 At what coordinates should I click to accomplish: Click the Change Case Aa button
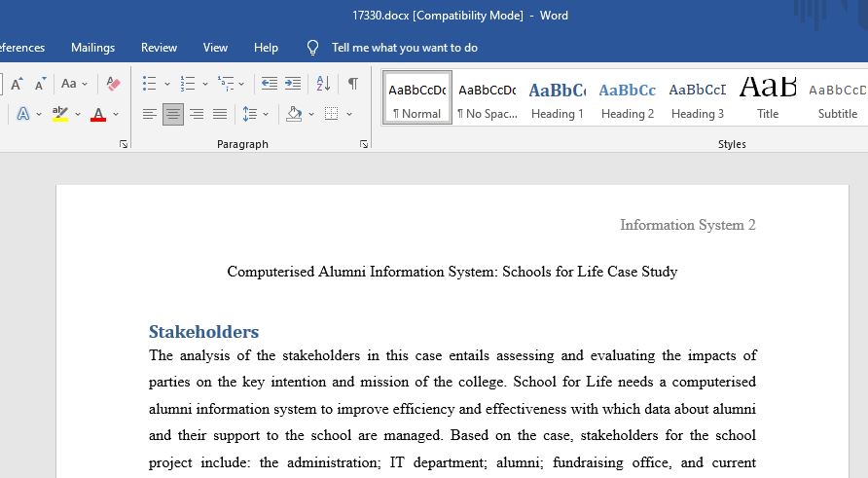pyautogui.click(x=69, y=84)
